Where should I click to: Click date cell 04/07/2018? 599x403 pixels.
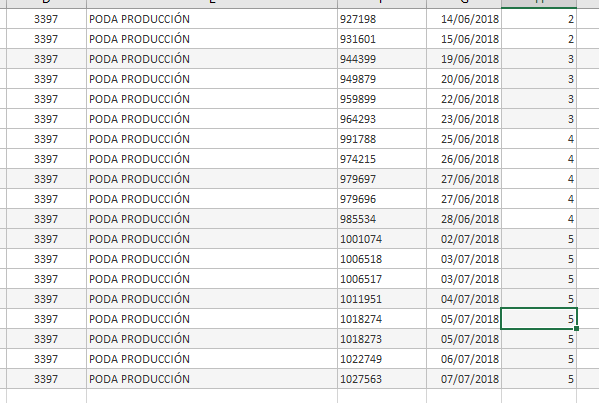[x=464, y=299]
